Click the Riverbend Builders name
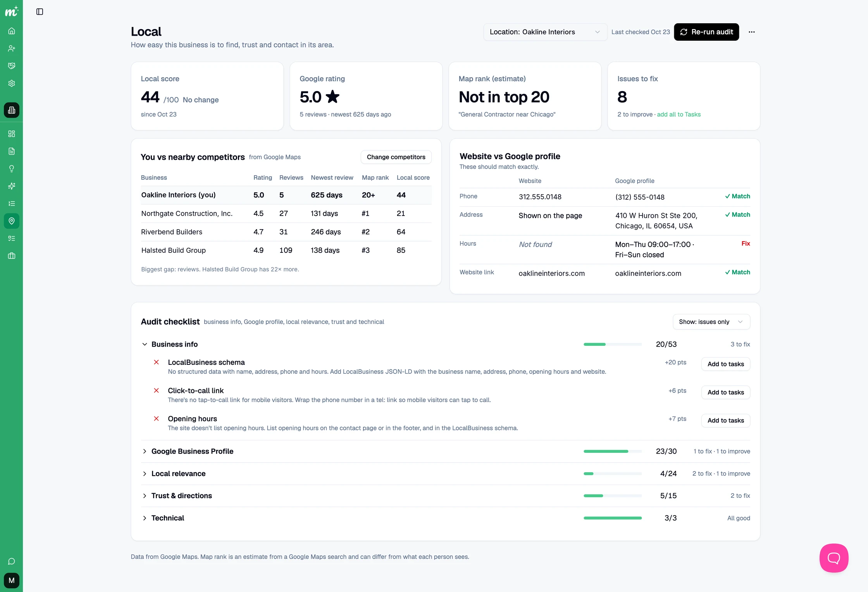This screenshot has width=868, height=592. click(x=172, y=232)
